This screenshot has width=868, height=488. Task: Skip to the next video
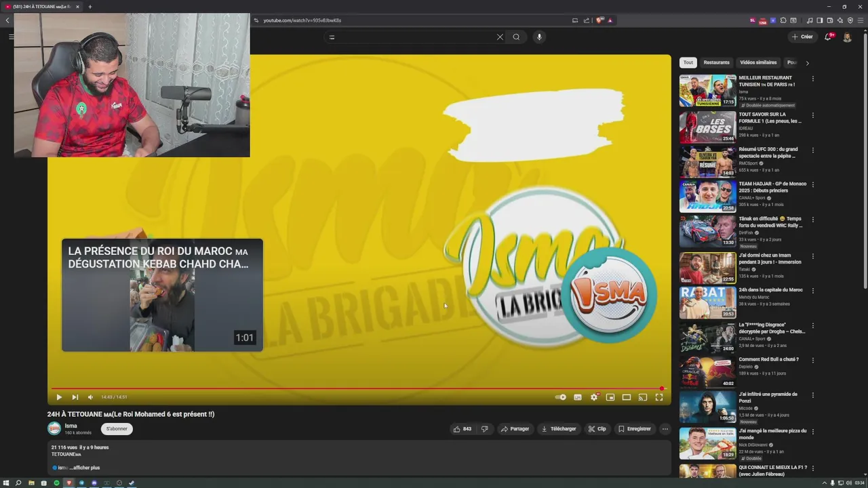pos(75,397)
